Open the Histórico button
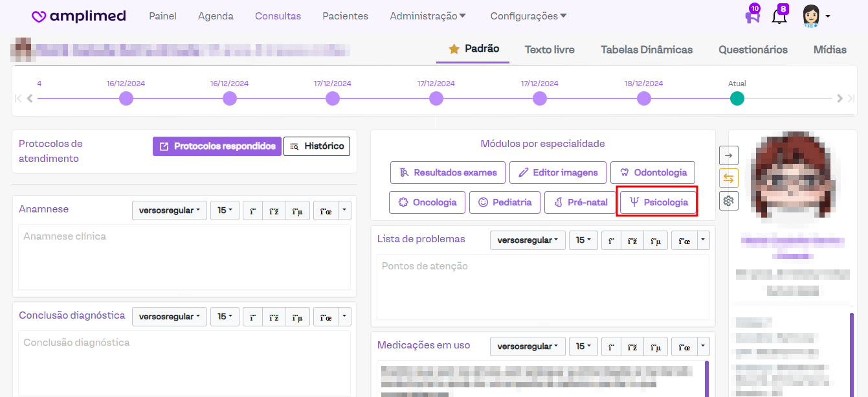Viewport: 868px width, 397px height. pyautogui.click(x=317, y=146)
